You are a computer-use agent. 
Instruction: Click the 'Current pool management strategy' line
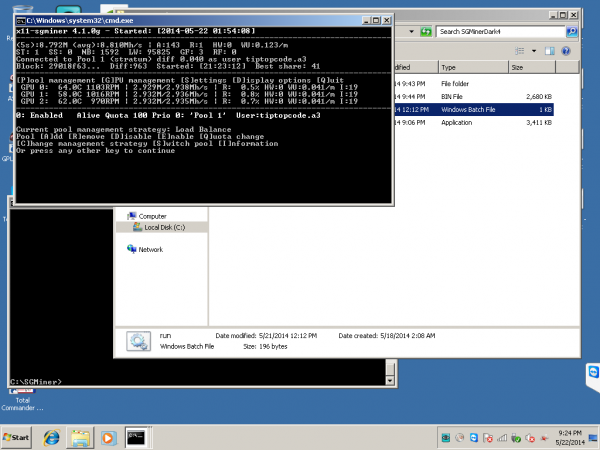pyautogui.click(x=124, y=129)
